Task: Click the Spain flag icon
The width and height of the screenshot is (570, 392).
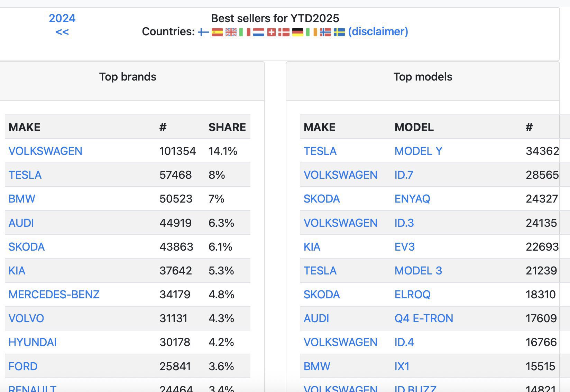Action: [217, 32]
